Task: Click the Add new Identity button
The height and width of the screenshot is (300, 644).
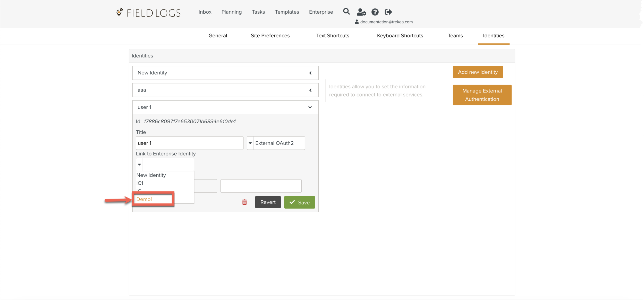Action: point(477,72)
